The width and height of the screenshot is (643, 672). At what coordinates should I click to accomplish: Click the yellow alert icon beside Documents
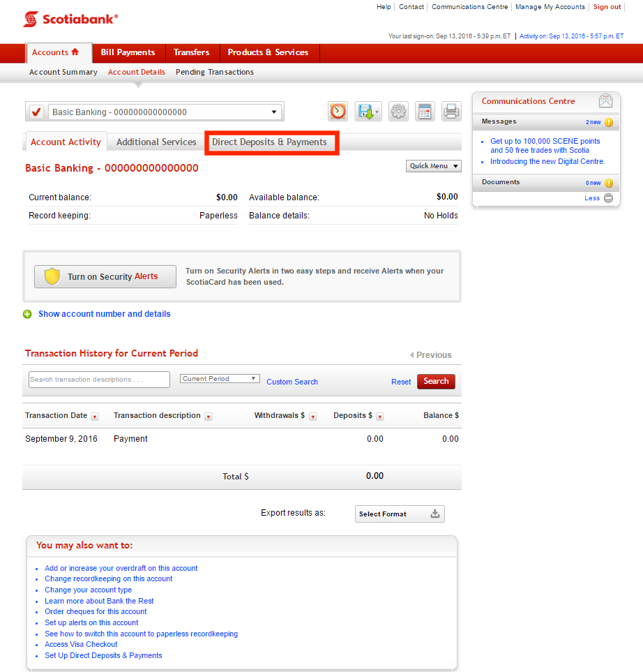pyautogui.click(x=609, y=183)
